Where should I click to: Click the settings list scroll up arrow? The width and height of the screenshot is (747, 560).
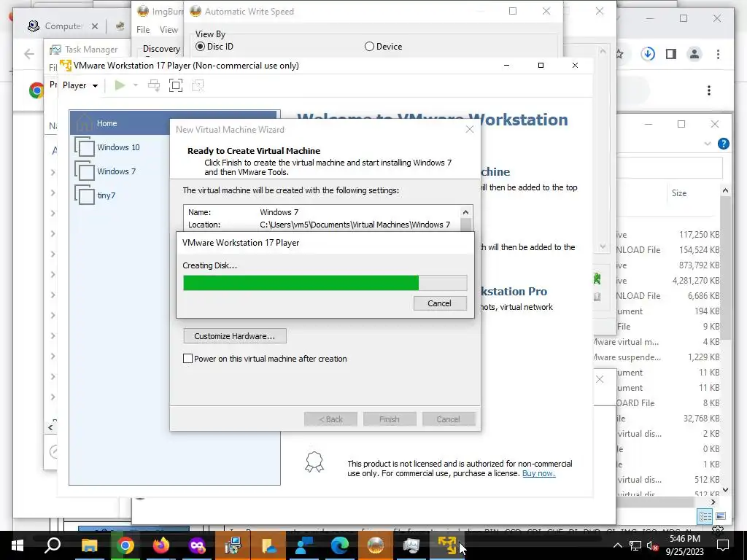tap(466, 212)
